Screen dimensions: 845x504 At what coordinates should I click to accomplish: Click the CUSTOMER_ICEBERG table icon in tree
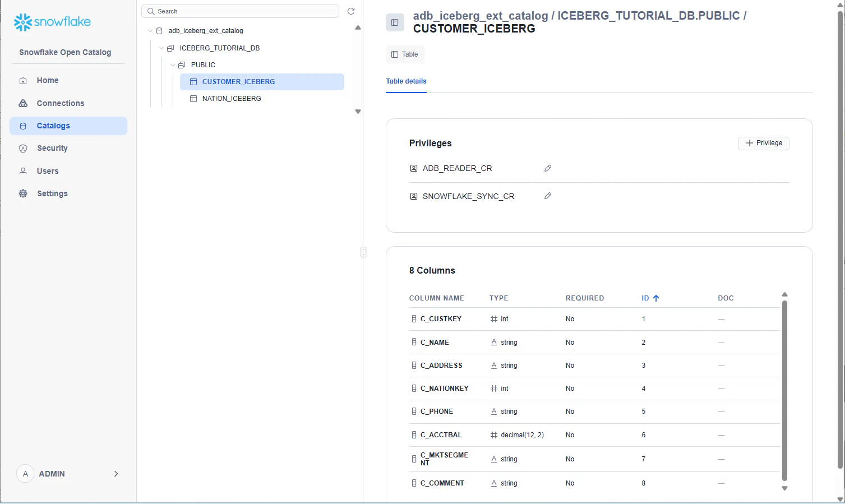(x=193, y=82)
